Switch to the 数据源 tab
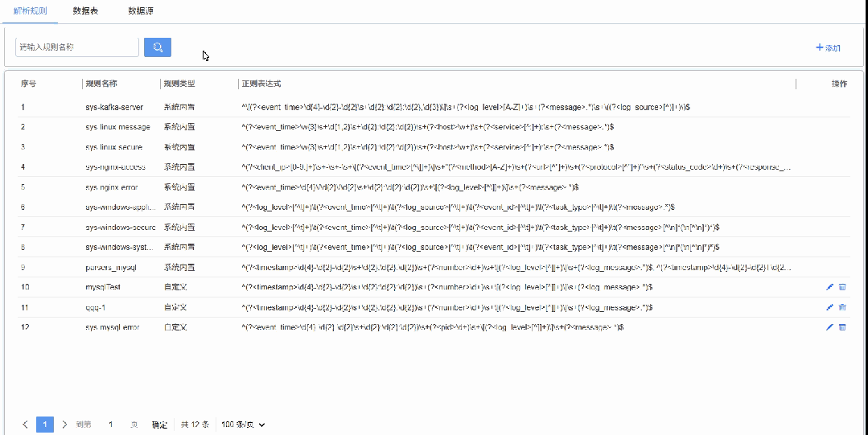 click(x=141, y=11)
